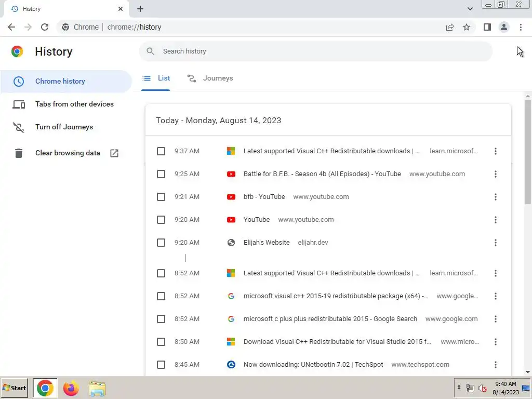Open actions menu for 9:37 AM Visual C++ entry
Viewport: 532px width, 399px height.
pyautogui.click(x=495, y=151)
